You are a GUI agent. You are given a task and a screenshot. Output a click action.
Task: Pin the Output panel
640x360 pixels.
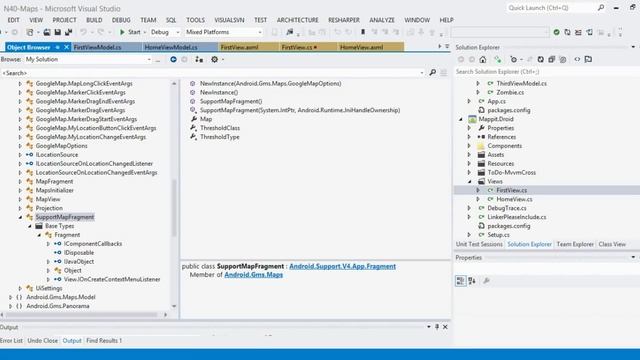click(437, 327)
